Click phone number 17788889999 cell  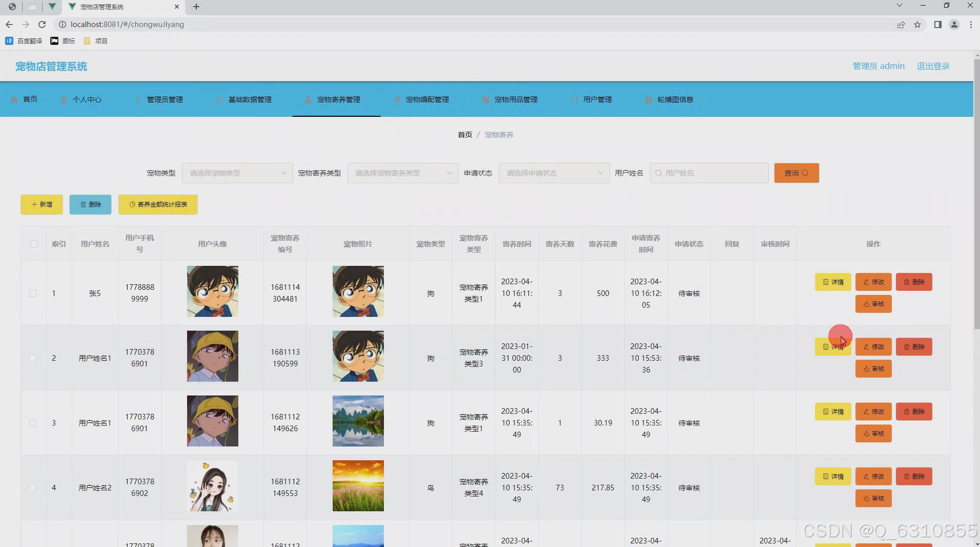pos(139,293)
